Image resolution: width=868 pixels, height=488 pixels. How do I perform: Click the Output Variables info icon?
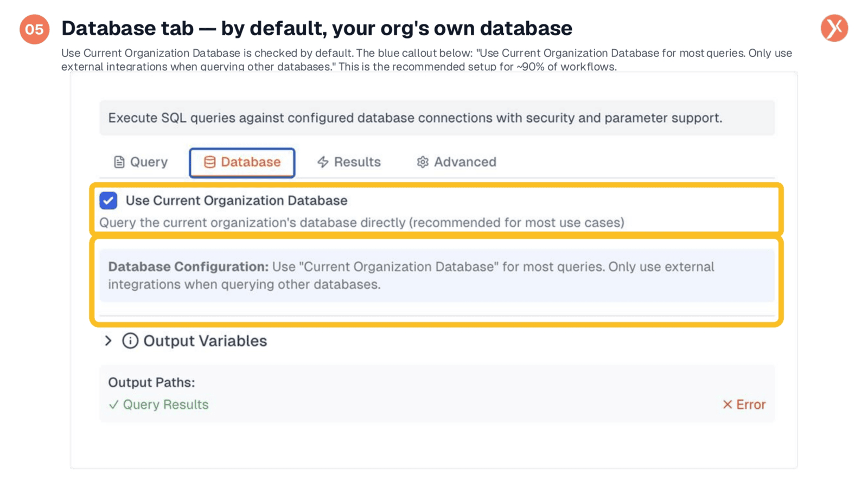click(x=130, y=341)
